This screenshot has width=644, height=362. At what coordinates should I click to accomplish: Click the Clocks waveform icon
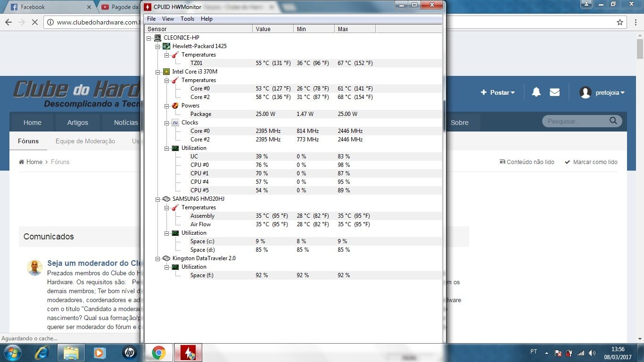[x=175, y=123]
